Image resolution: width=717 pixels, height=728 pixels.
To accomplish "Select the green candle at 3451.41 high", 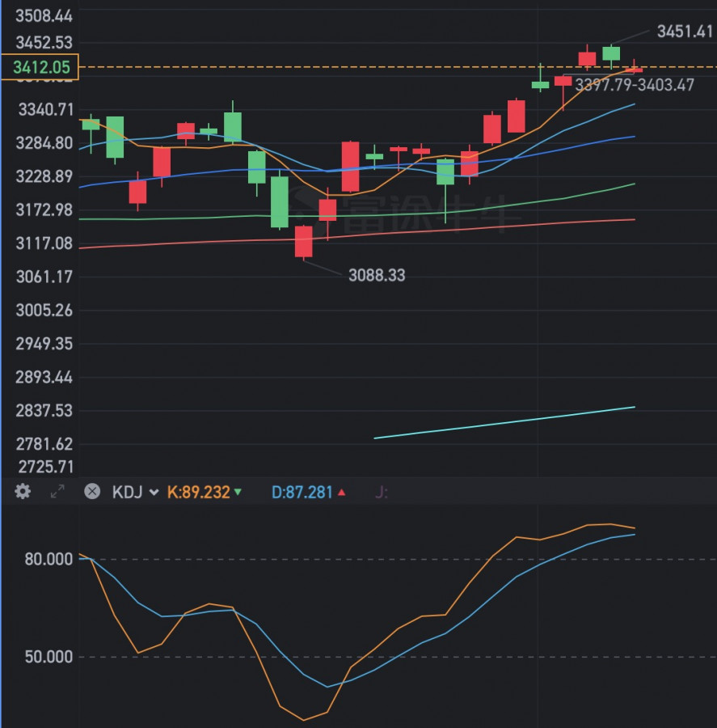I will pyautogui.click(x=611, y=53).
